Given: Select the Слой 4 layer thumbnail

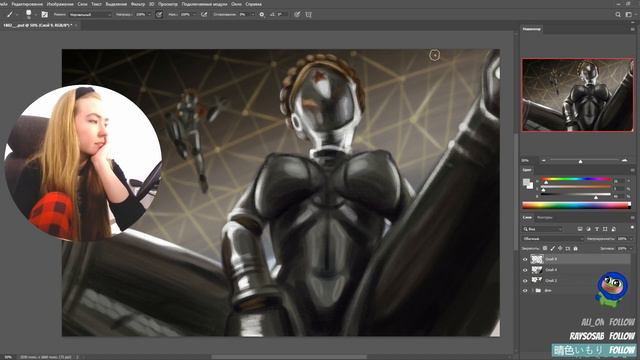Looking at the screenshot, I should 537,270.
